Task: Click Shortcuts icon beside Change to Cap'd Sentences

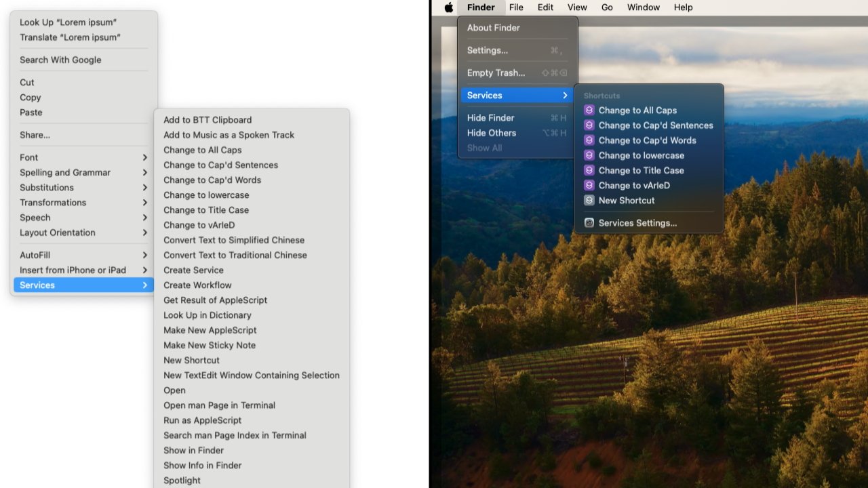Action: (589, 125)
